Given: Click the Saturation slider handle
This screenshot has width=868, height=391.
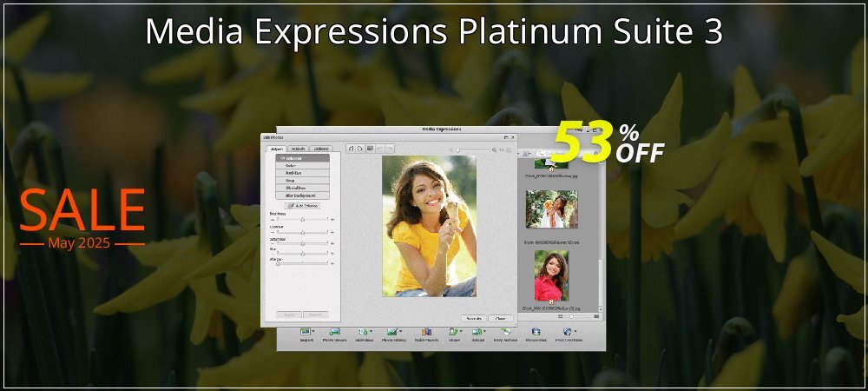Looking at the screenshot, I should (x=303, y=243).
